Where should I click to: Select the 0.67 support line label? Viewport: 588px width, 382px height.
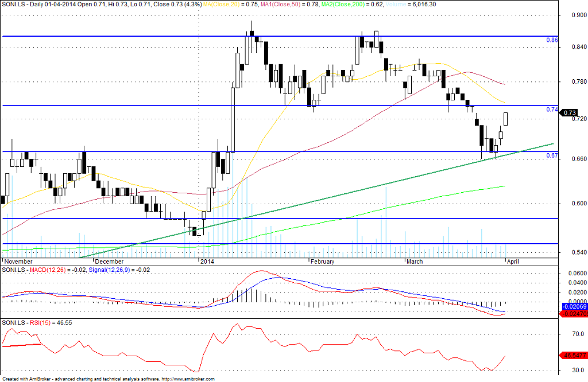[x=552, y=155]
